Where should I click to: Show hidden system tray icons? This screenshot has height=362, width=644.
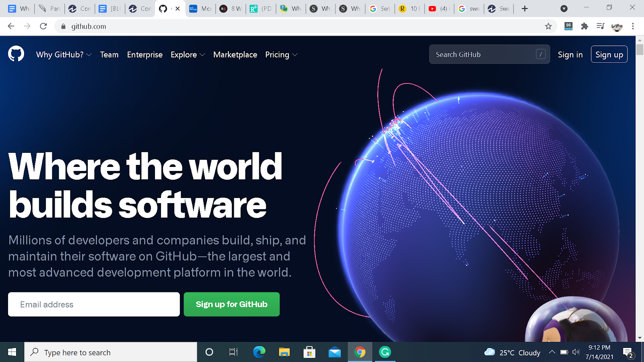click(x=552, y=352)
